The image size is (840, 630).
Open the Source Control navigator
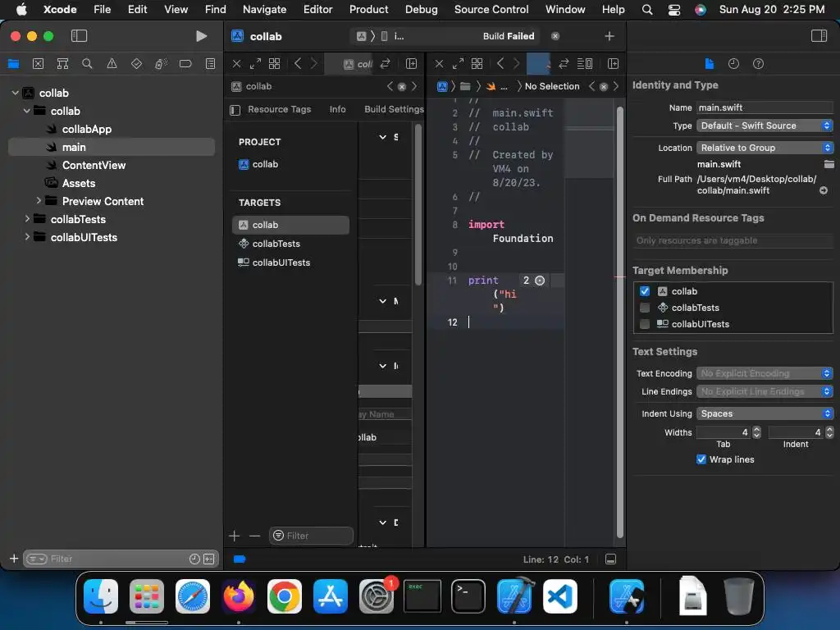[x=38, y=64]
